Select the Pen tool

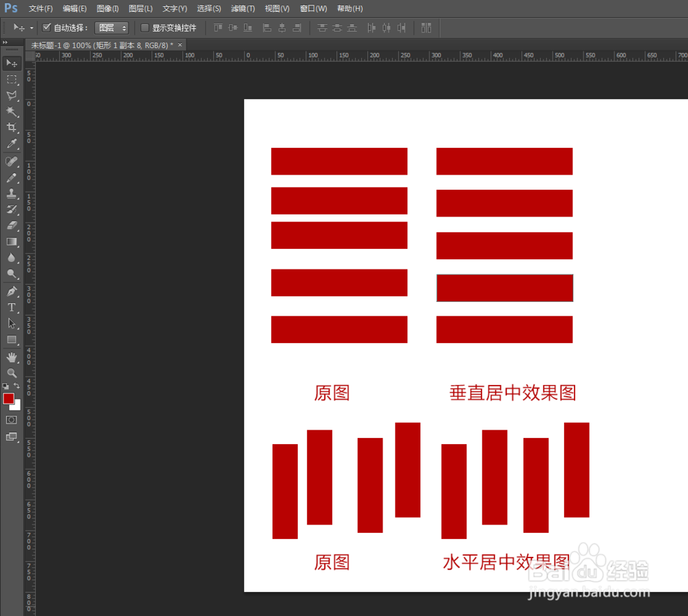click(12, 291)
